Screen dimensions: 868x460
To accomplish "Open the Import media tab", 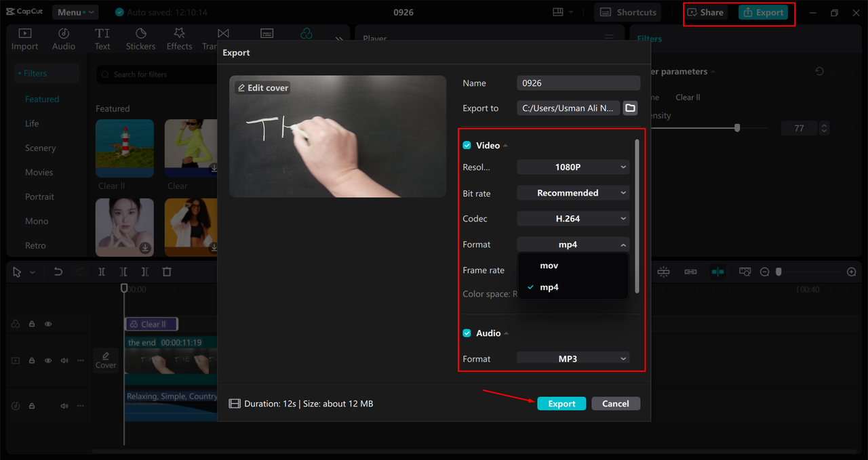I will click(x=24, y=39).
